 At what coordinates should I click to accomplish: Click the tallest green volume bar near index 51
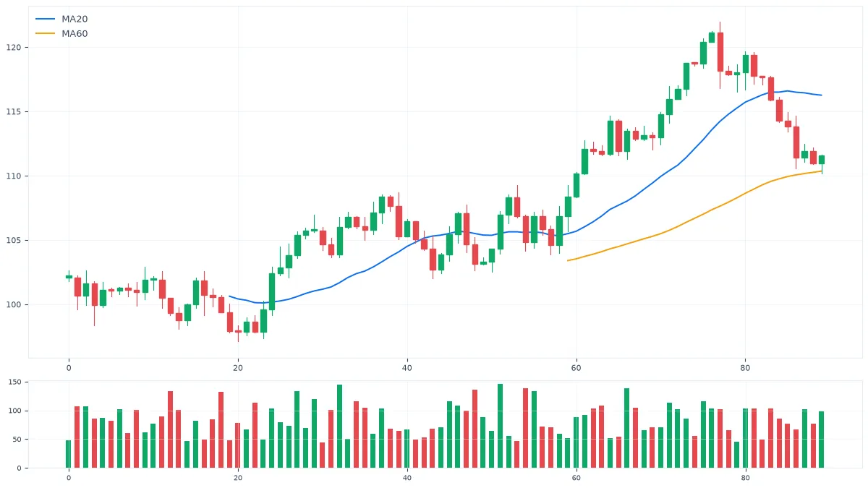point(500,426)
